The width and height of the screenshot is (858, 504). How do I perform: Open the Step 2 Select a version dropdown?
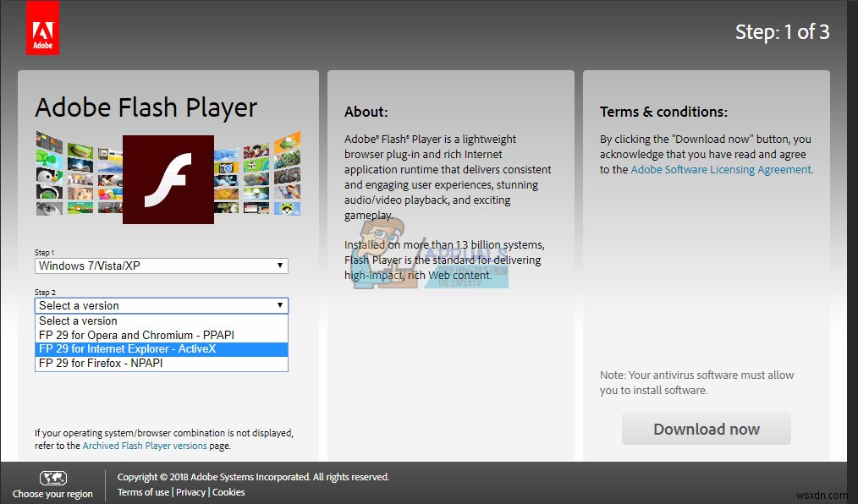point(162,305)
